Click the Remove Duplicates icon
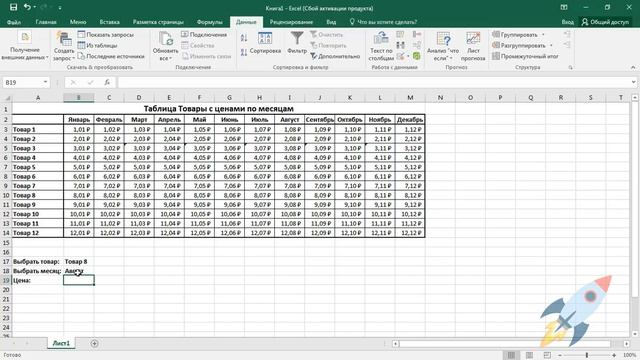The image size is (640, 360). click(x=400, y=45)
